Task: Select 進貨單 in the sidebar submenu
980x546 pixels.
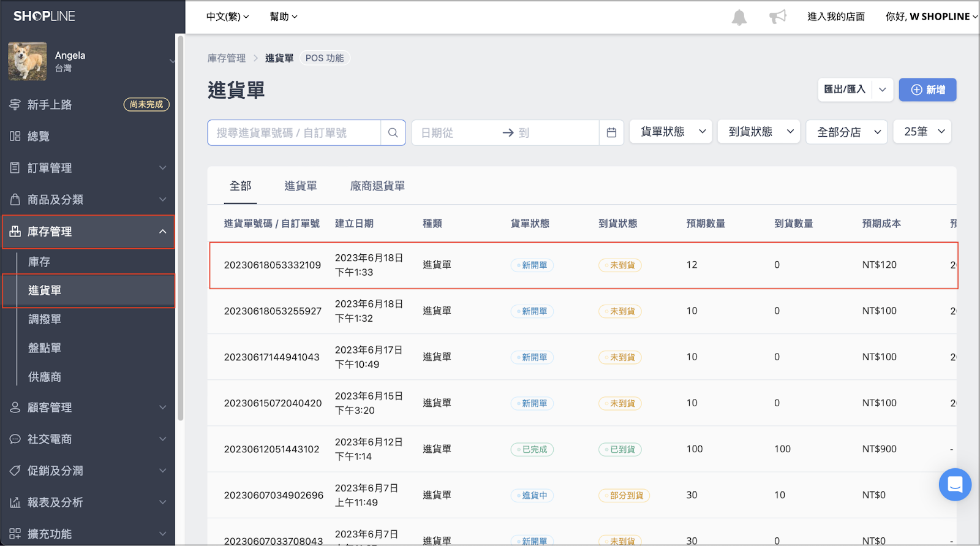Action: pyautogui.click(x=89, y=290)
